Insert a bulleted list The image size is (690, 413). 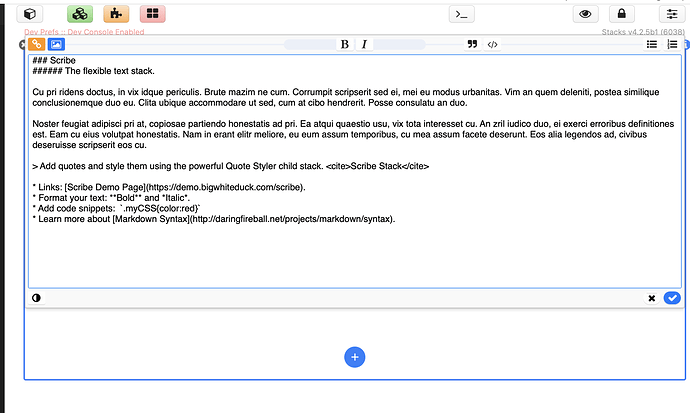tap(652, 44)
